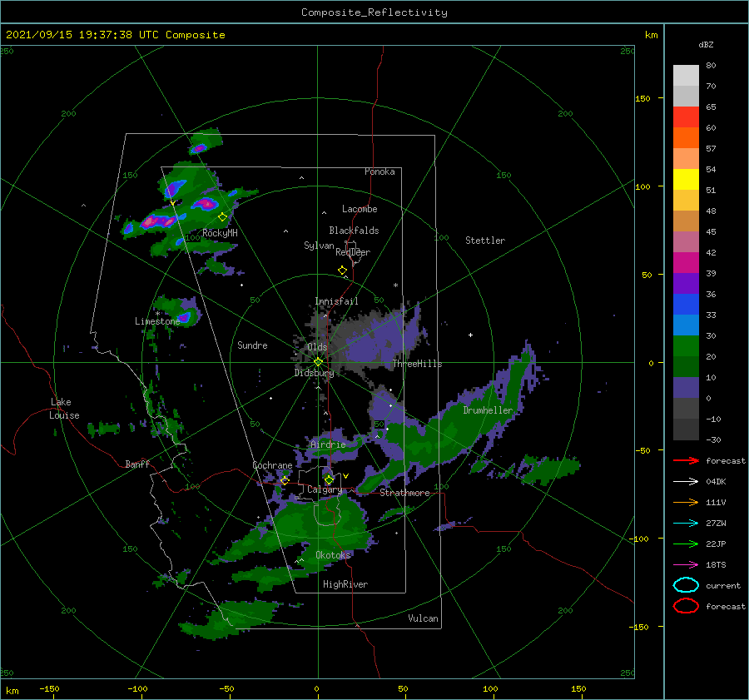749x700 pixels.
Task: Click the HighRiver label
Action: (x=345, y=584)
